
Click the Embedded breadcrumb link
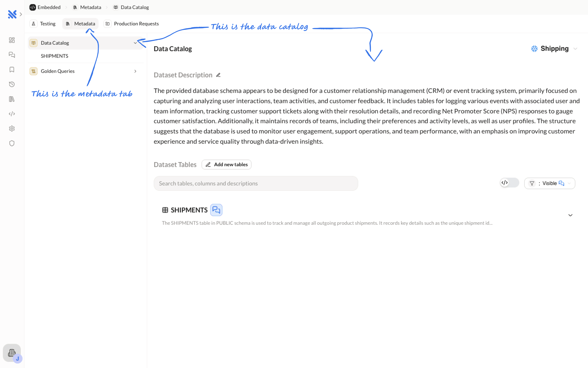[45, 7]
